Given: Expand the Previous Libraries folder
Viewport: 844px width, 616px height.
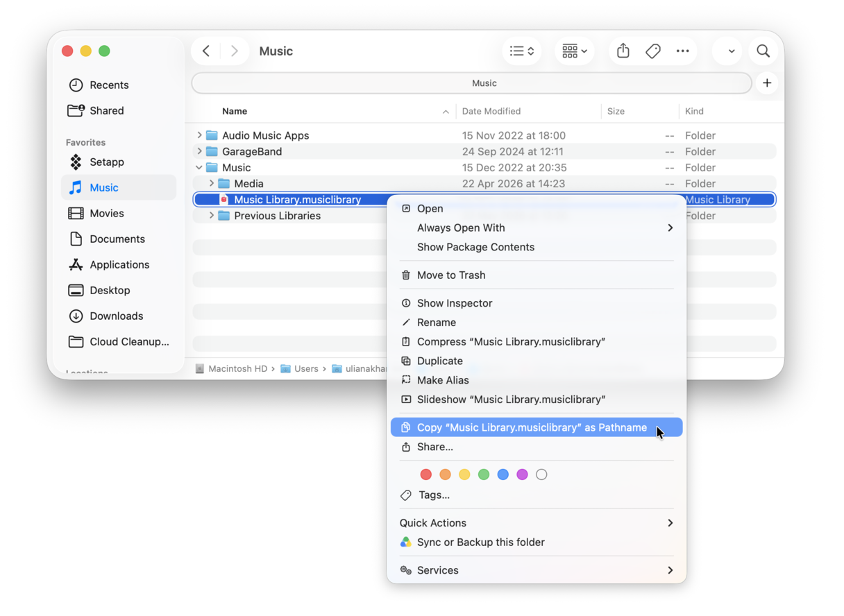Looking at the screenshot, I should click(212, 216).
